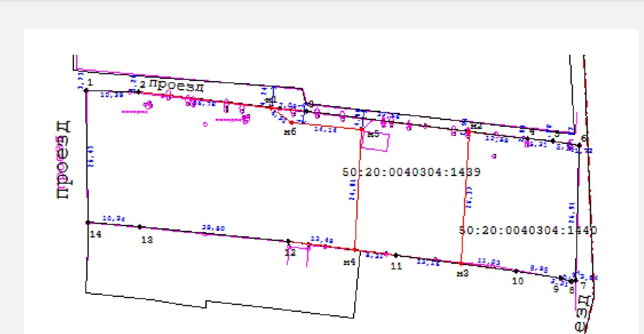Select boundary point 7 at bottom right
The height and width of the screenshot is (334, 644).
coord(575,281)
